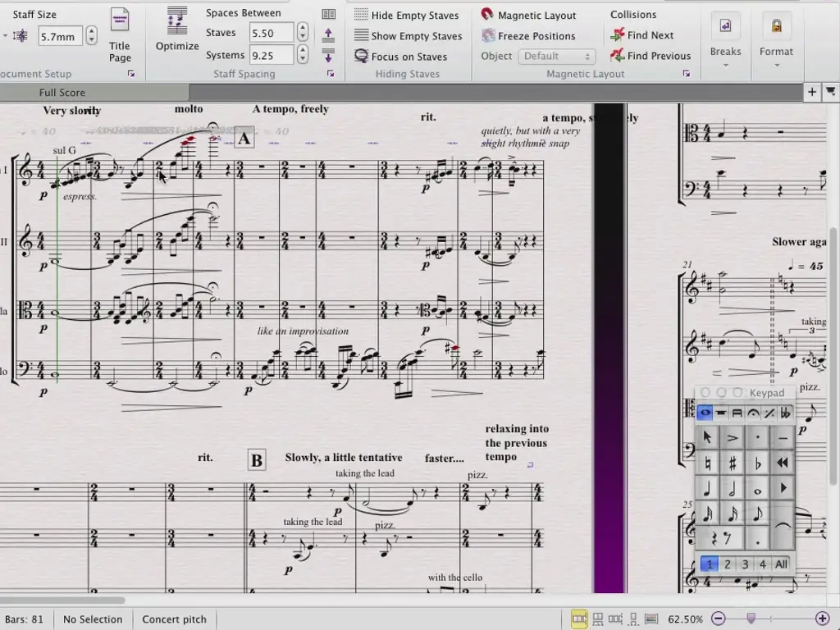Screen dimensions: 840x630
Task: Toggle Focus on Staves
Action: [x=400, y=57]
